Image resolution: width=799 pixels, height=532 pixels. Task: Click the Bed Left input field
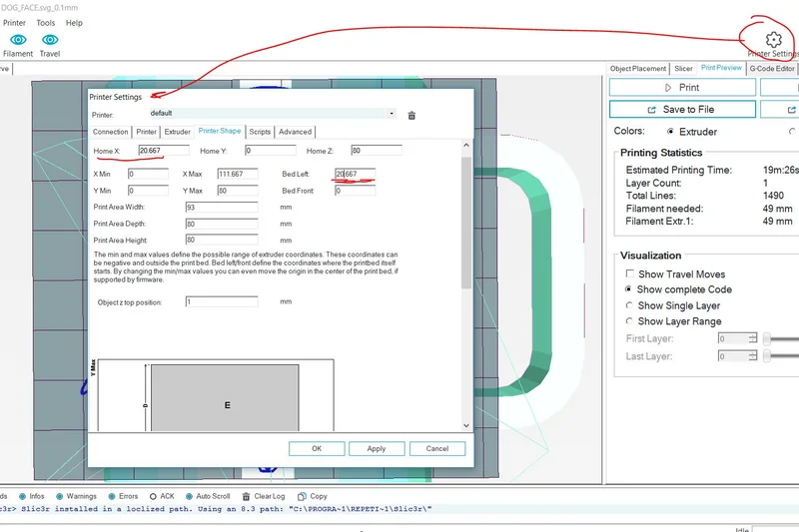pos(356,174)
